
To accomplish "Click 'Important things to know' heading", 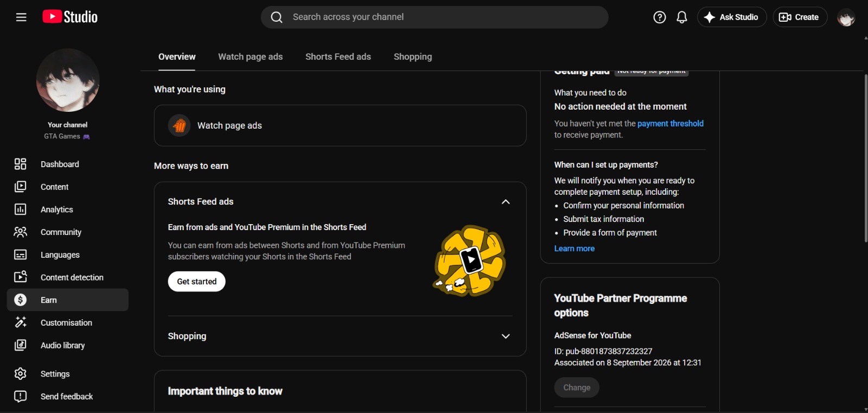I will (x=225, y=391).
